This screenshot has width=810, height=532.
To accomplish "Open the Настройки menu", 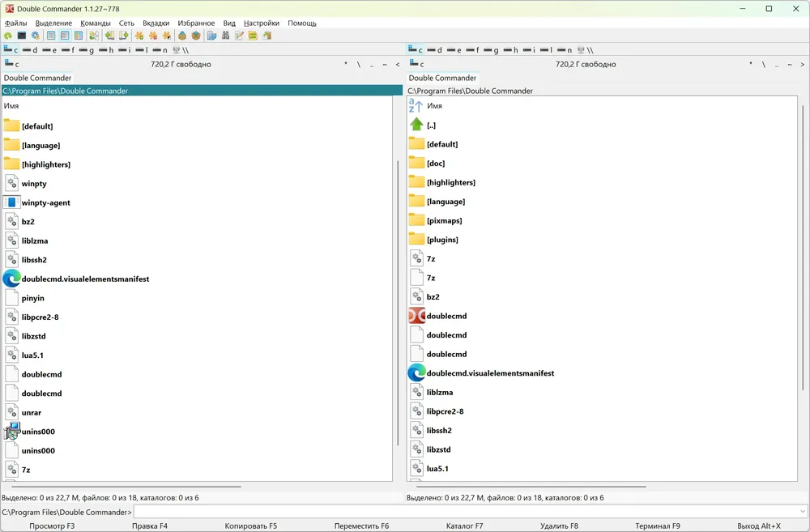I will click(262, 23).
